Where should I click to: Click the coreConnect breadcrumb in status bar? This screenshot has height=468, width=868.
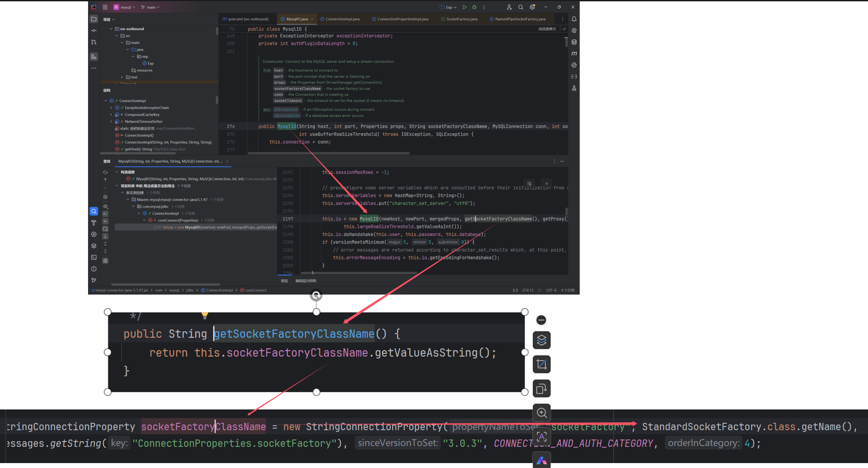pos(256,290)
